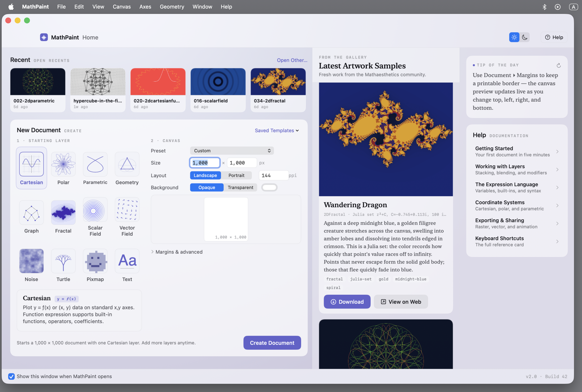
Task: Open The Expression Language help topic
Action: (517, 187)
